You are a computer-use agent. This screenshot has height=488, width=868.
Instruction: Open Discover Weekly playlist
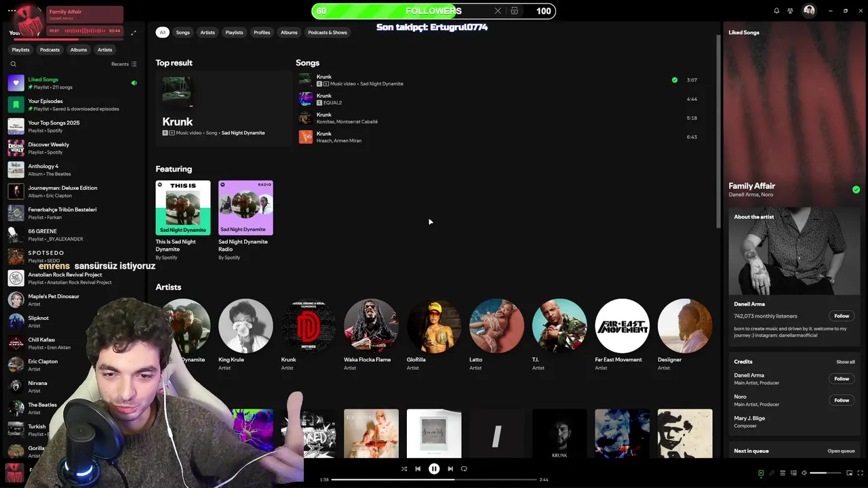pos(73,148)
